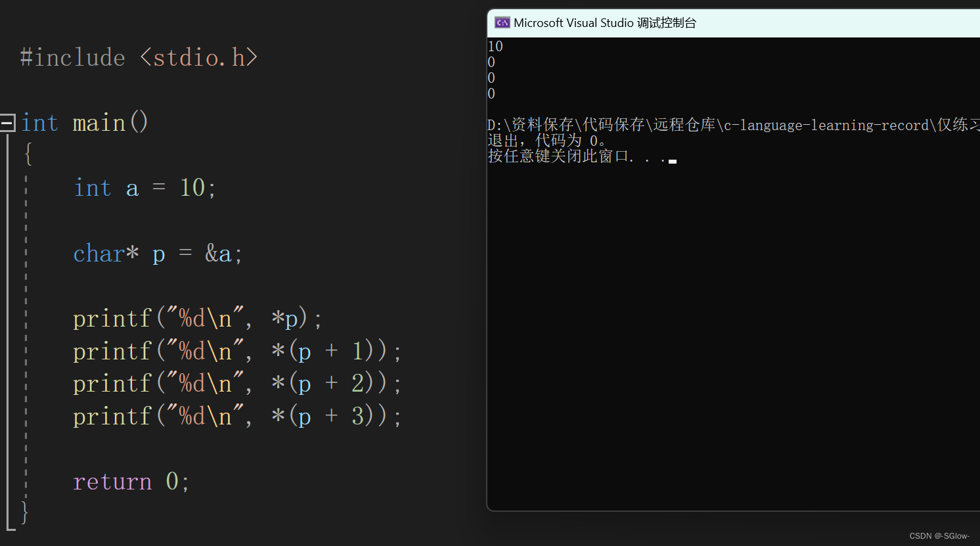
Task: Click the int main() declaration
Action: (85, 123)
